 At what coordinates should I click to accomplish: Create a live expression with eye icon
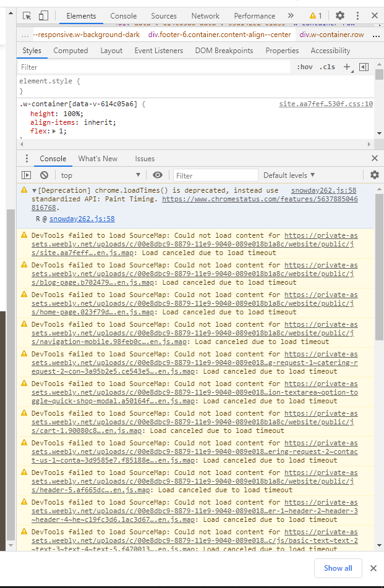[158, 175]
